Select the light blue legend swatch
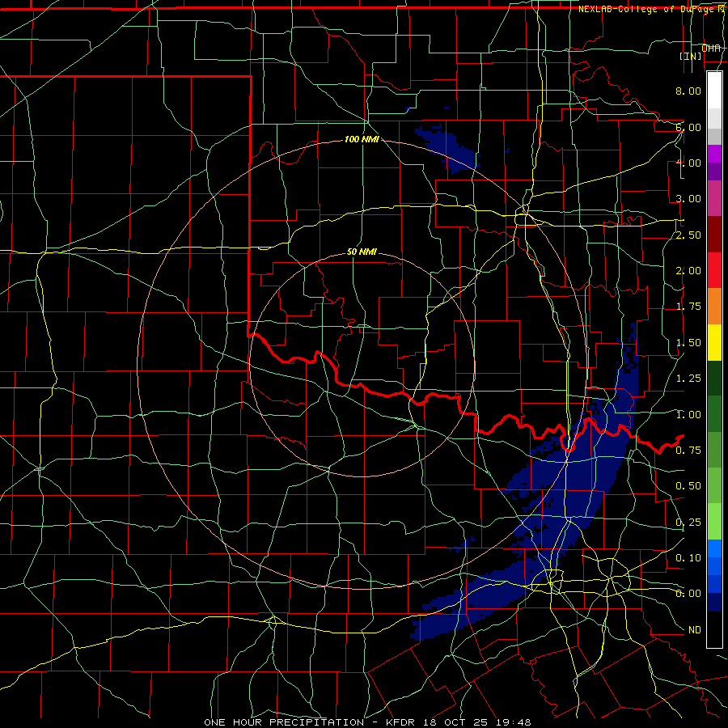 coord(714,548)
